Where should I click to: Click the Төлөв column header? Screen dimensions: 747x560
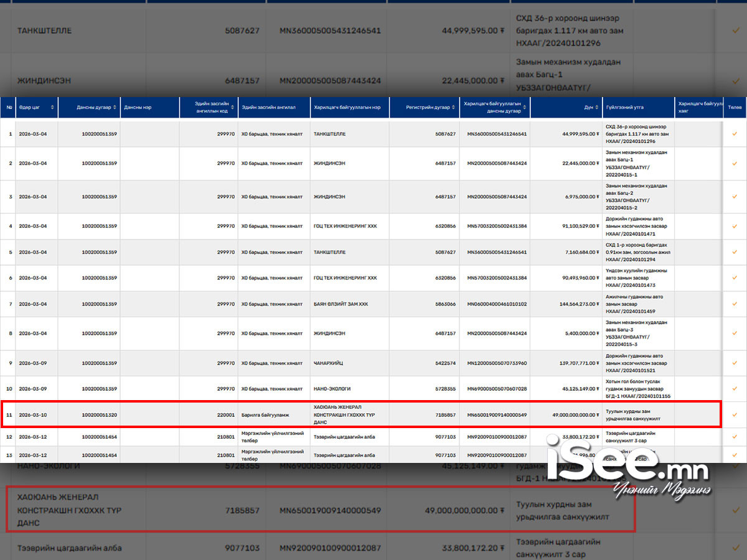click(x=735, y=108)
